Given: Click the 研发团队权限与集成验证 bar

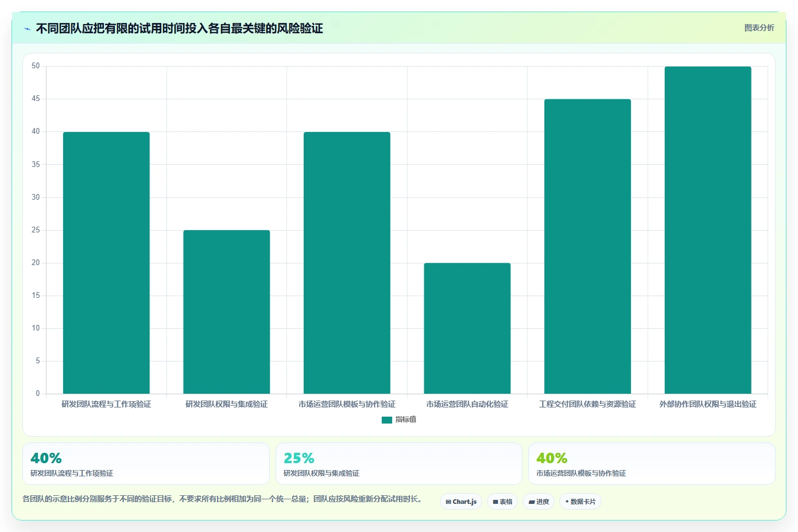Looking at the screenshot, I should 227,312.
